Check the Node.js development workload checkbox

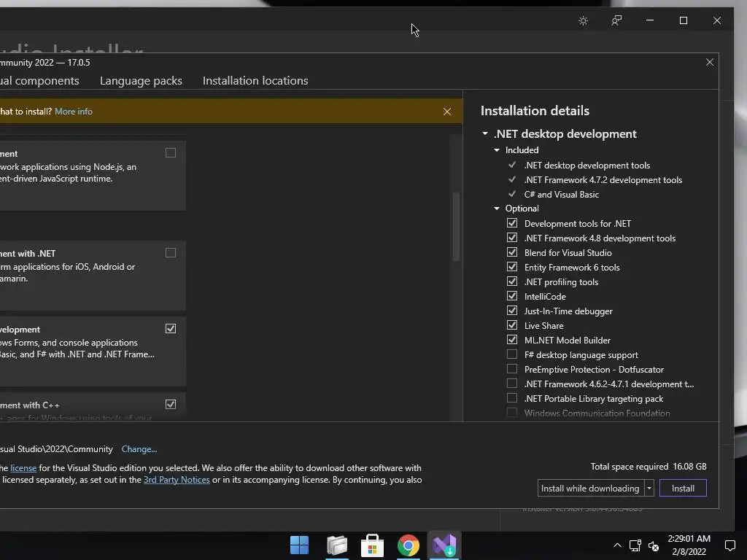click(171, 153)
